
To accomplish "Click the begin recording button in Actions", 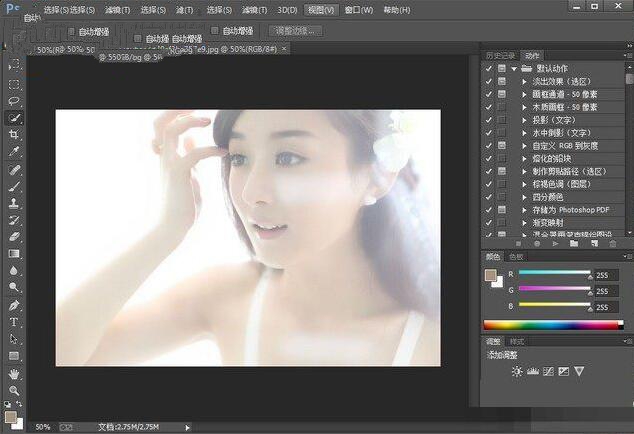I will click(537, 243).
